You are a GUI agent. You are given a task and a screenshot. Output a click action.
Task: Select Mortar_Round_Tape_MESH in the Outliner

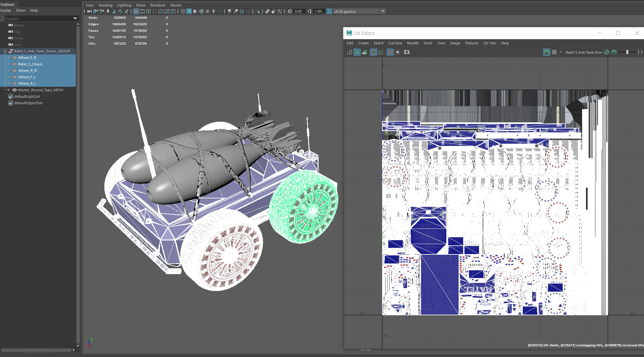point(41,90)
